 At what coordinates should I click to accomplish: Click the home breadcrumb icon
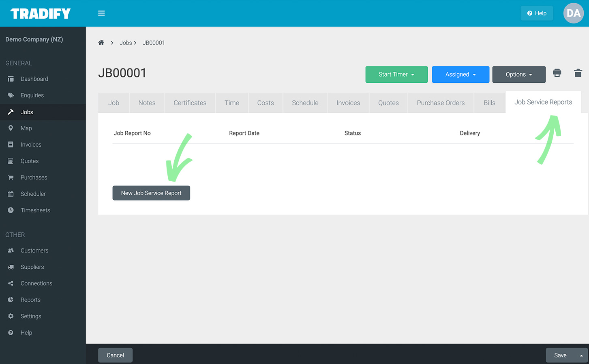point(101,43)
